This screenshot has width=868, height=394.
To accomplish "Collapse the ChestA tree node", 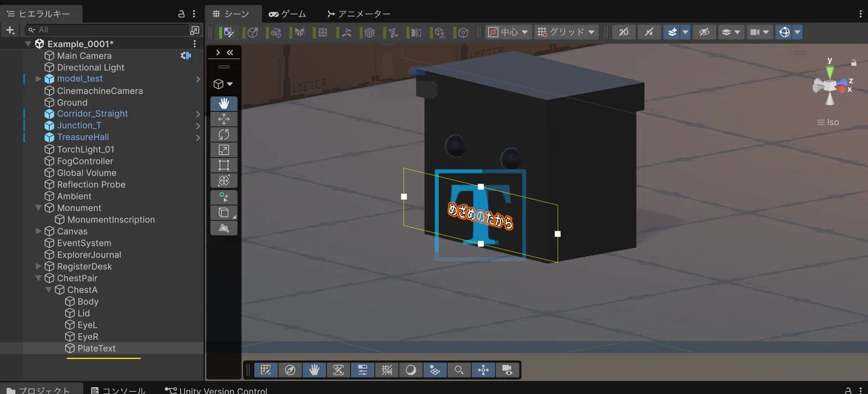I will click(49, 290).
